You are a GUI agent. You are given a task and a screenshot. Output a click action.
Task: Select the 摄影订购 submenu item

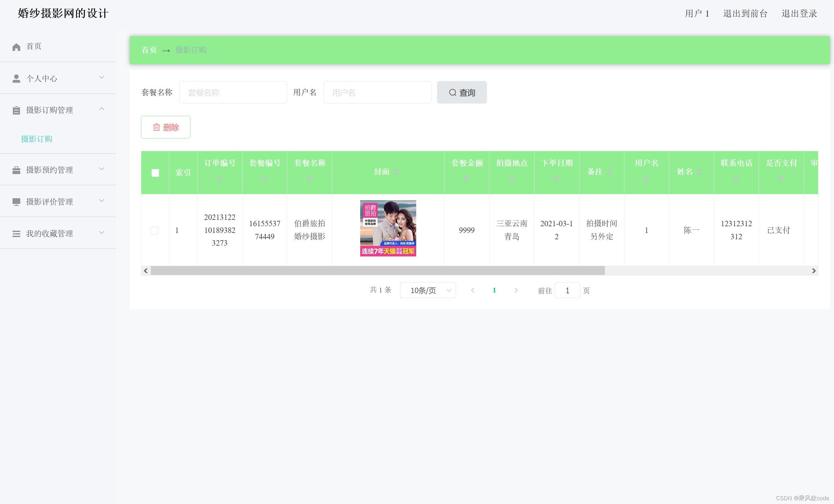37,139
